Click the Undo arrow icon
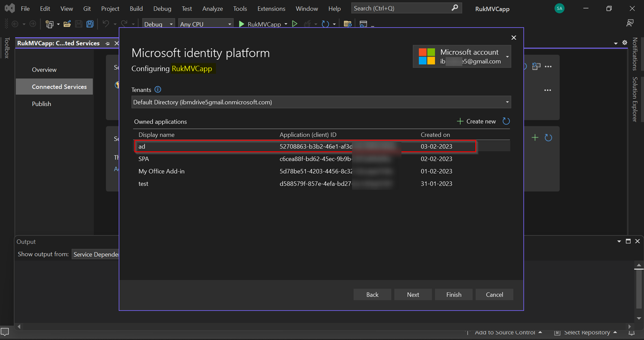 pos(106,24)
